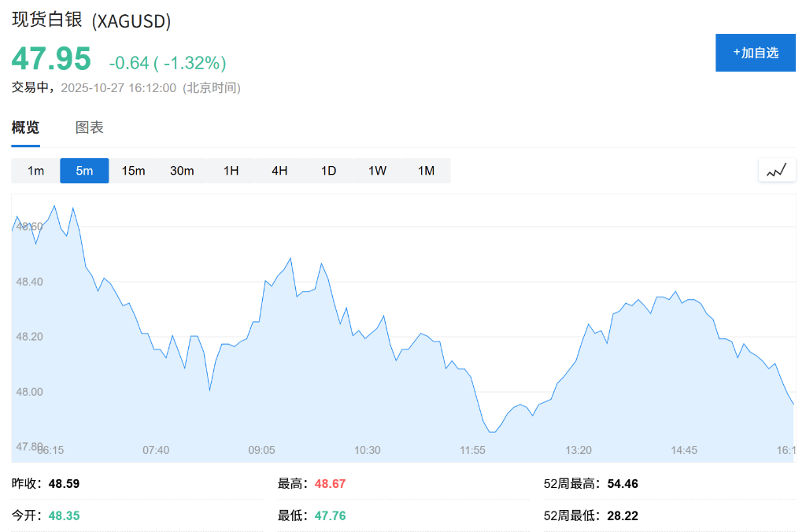
Task: Add silver to watchlist with +加自选
Action: [x=755, y=53]
